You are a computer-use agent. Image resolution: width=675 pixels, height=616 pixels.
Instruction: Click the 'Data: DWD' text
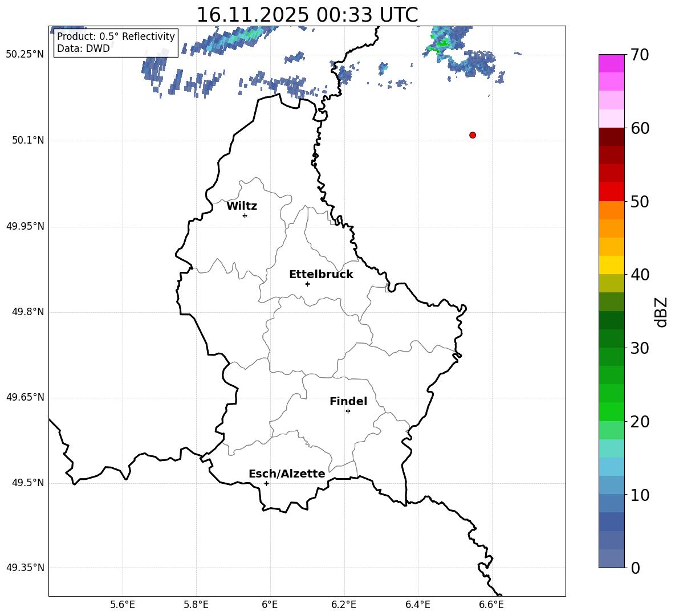pos(83,48)
